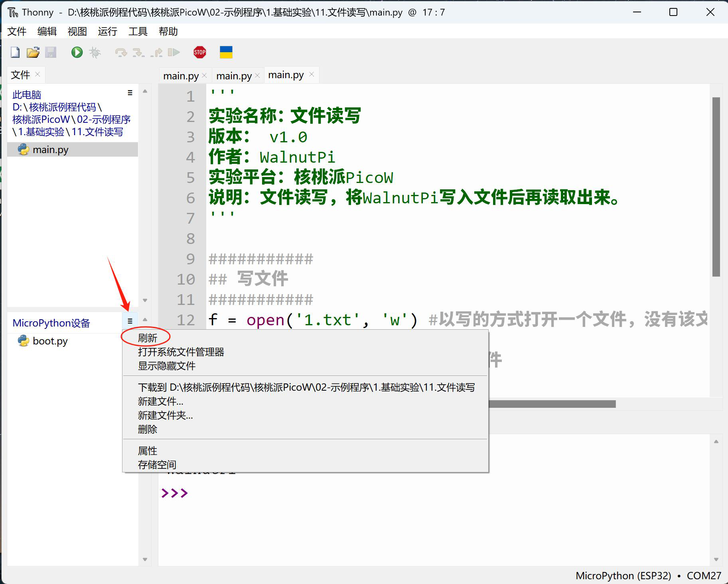
Task: Click the New file toolbar icon
Action: click(15, 52)
